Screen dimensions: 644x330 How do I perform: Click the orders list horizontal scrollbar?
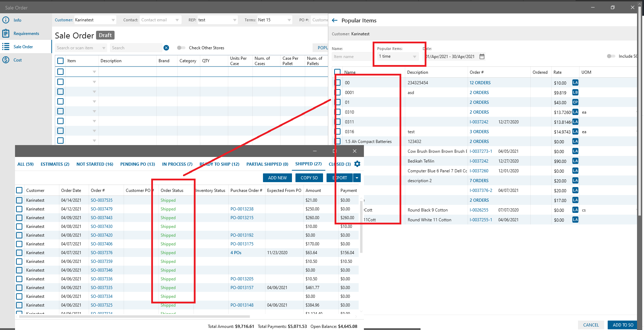(134, 316)
